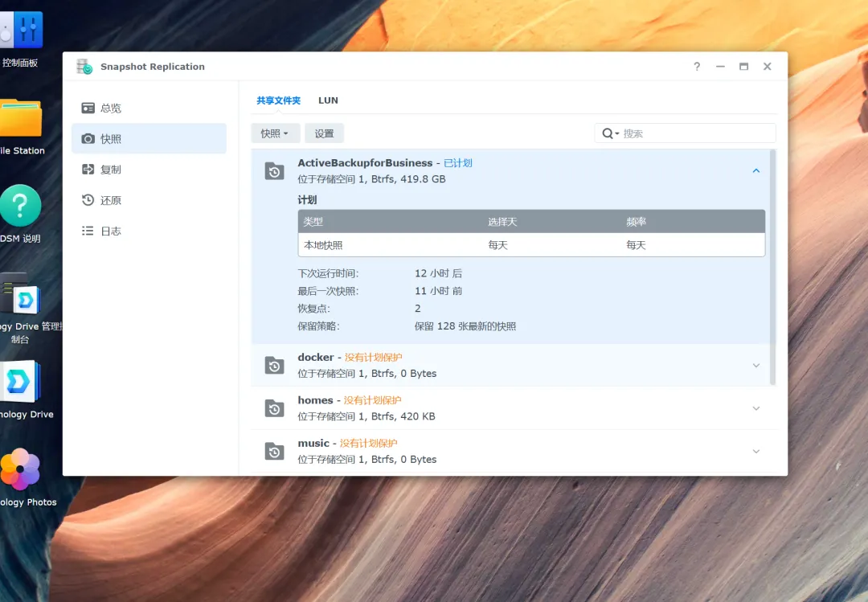This screenshot has width=868, height=602.
Task: Click the help question mark in title bar
Action: click(x=697, y=67)
